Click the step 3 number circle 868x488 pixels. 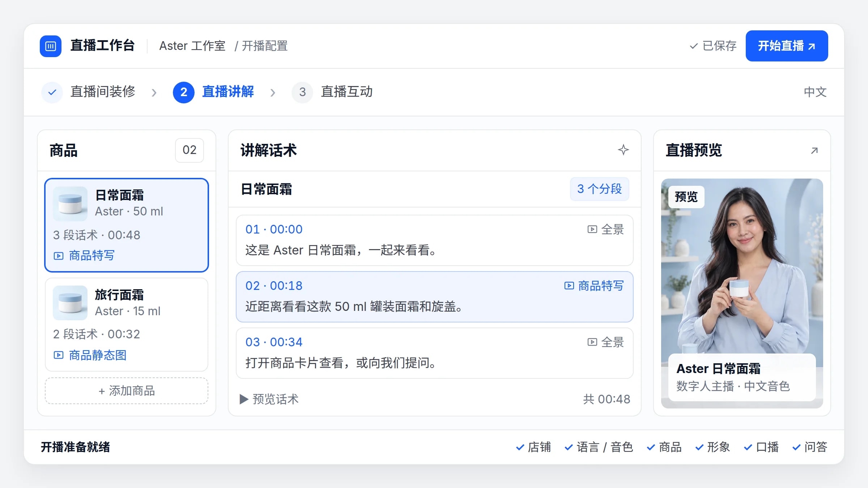302,92
